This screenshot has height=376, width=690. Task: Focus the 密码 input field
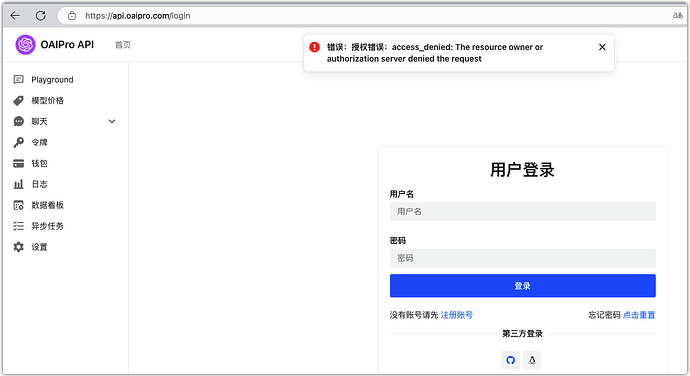(x=522, y=258)
